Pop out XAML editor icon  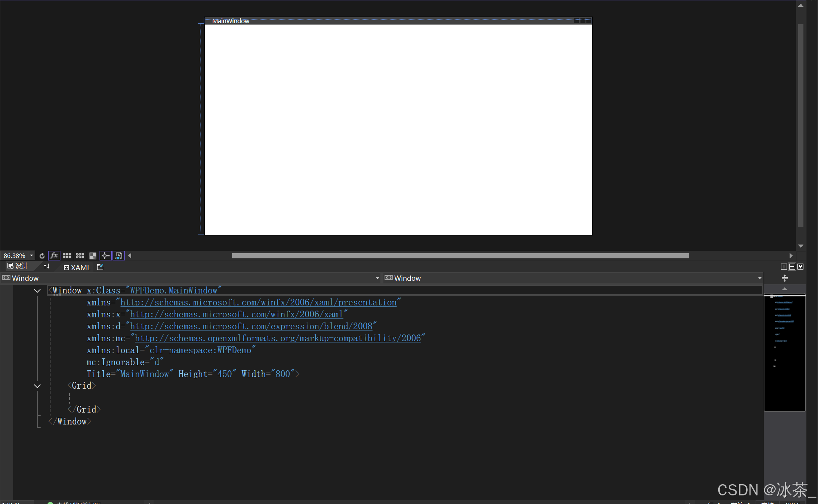(x=100, y=267)
